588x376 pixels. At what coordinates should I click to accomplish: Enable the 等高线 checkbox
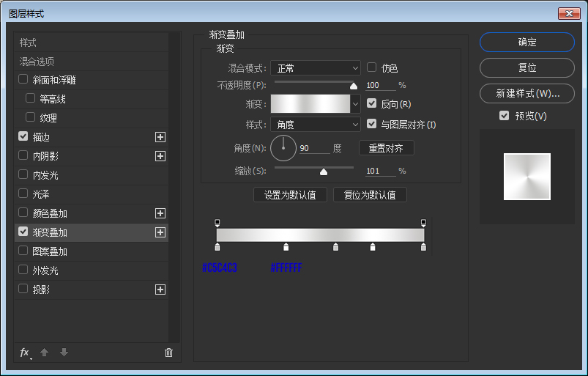tap(30, 98)
